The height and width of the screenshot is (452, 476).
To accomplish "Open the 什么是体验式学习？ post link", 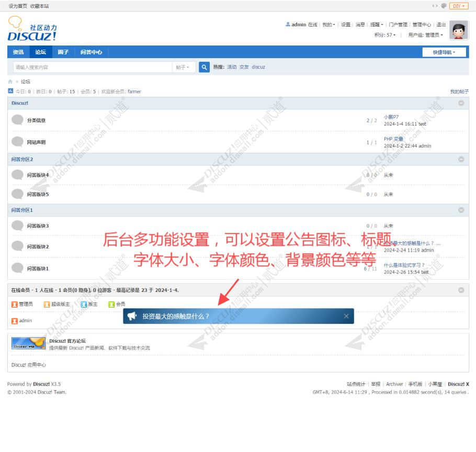I will coord(404,265).
